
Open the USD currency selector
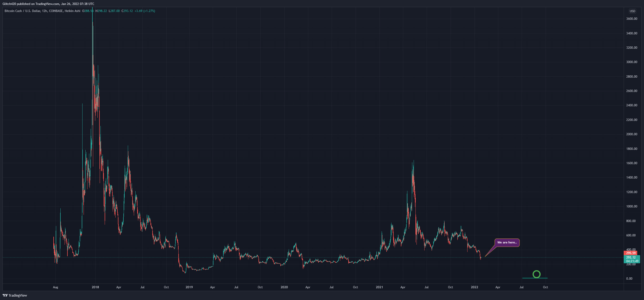(x=633, y=11)
